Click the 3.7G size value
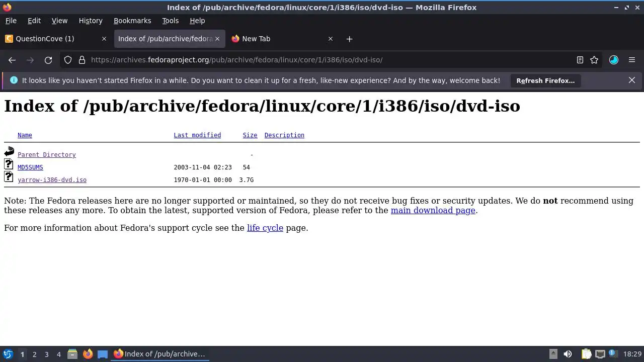Image resolution: width=644 pixels, height=362 pixels. (x=247, y=180)
